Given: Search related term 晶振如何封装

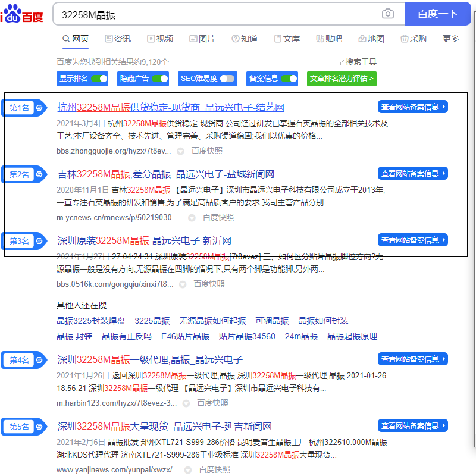Looking at the screenshot, I should [x=323, y=321].
